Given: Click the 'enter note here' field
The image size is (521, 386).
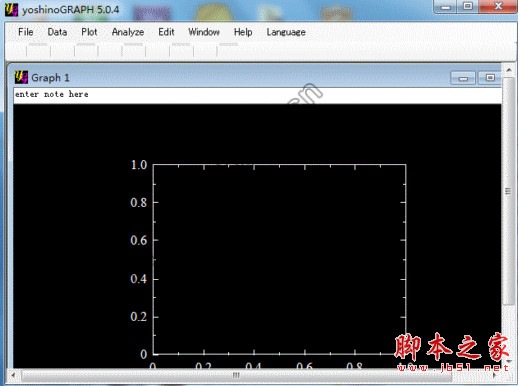Looking at the screenshot, I should click(257, 95).
